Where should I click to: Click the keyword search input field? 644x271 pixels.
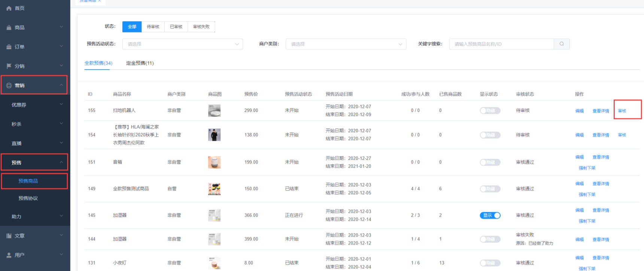(x=501, y=44)
